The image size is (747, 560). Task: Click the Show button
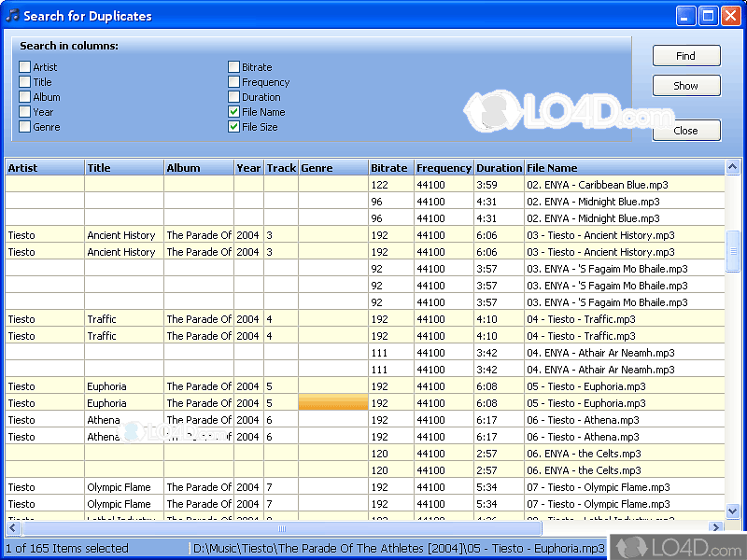686,86
